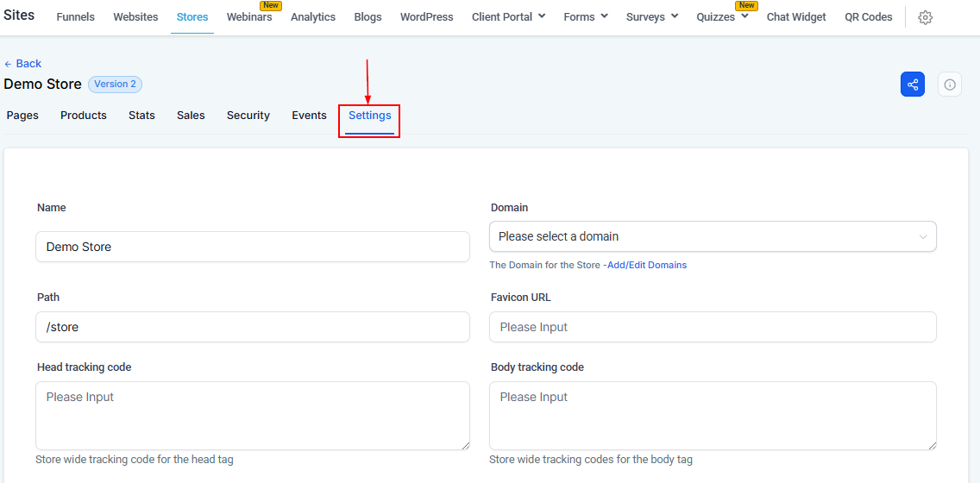Click the Add/Edit Domains link
The height and width of the screenshot is (483, 980).
tap(647, 266)
